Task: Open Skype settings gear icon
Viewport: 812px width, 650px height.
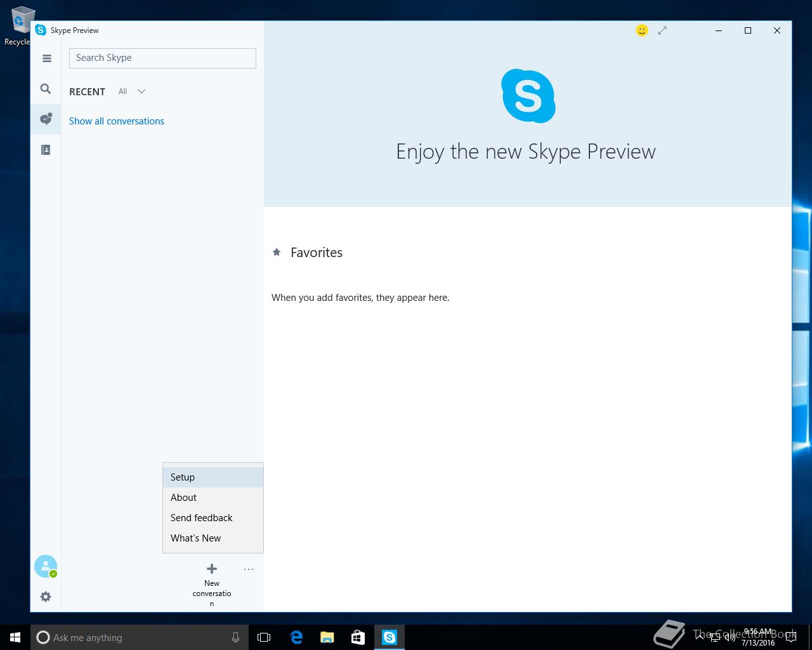Action: (46, 597)
